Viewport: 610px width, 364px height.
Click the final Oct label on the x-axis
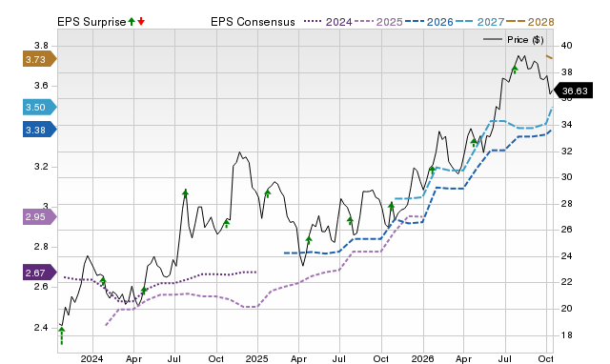(545, 358)
